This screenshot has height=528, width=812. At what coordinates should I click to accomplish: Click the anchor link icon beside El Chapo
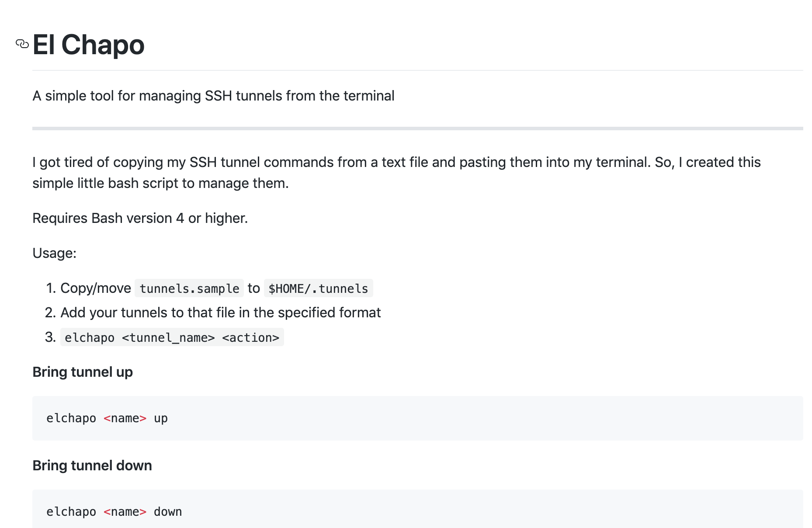pyautogui.click(x=22, y=44)
